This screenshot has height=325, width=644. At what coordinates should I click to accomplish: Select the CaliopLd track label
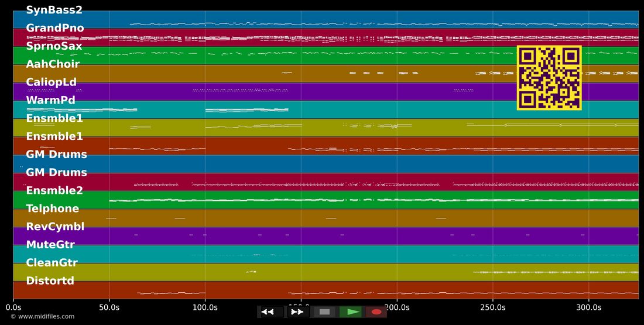tap(52, 82)
